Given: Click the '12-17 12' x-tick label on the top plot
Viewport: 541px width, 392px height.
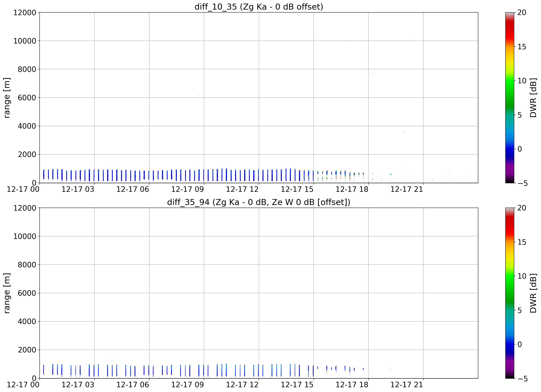Looking at the screenshot, I should pyautogui.click(x=242, y=189).
